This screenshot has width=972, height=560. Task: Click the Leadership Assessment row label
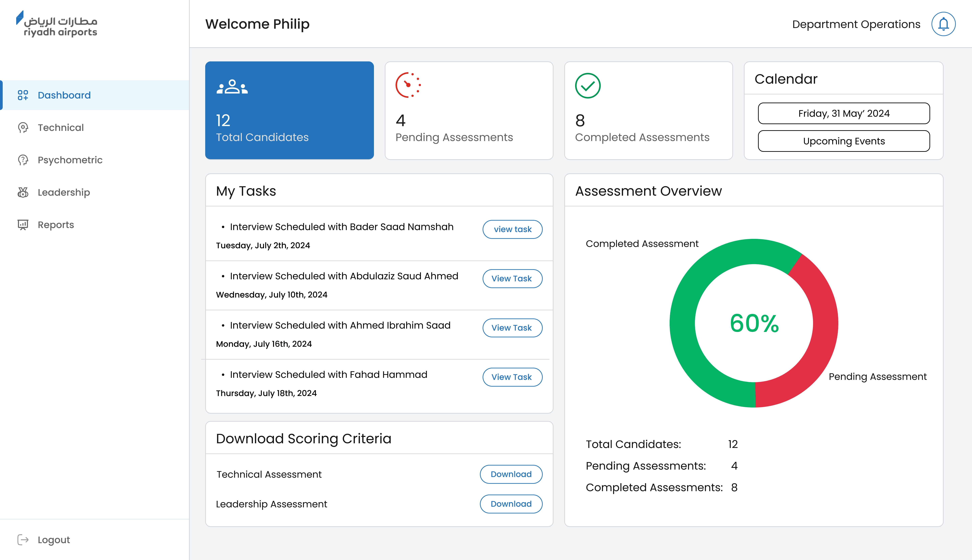coord(272,504)
